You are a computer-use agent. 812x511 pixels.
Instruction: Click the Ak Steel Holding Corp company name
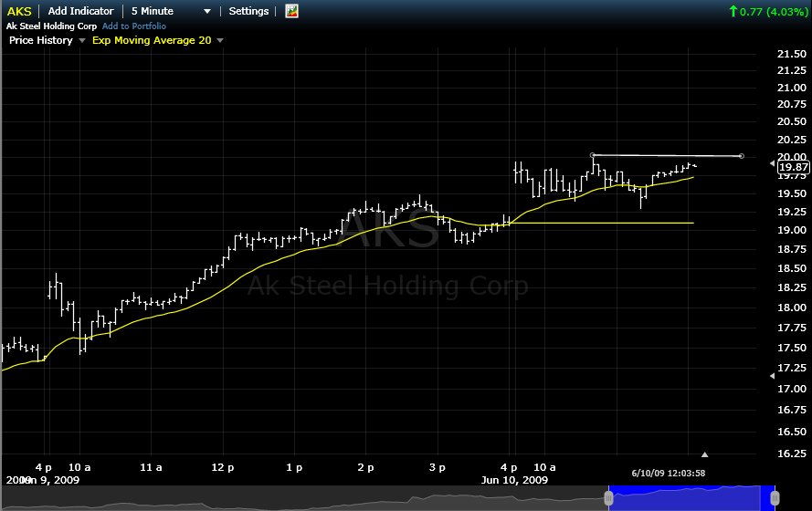tap(51, 26)
